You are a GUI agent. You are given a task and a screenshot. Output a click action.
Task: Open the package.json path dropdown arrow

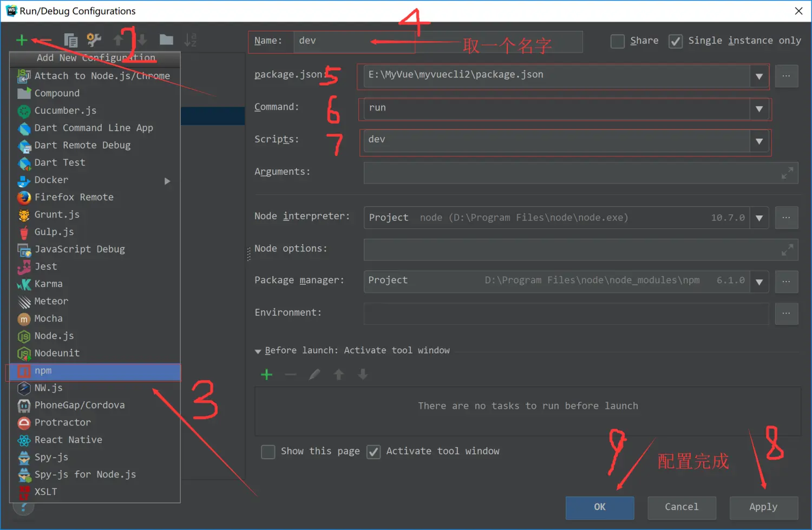tap(759, 76)
